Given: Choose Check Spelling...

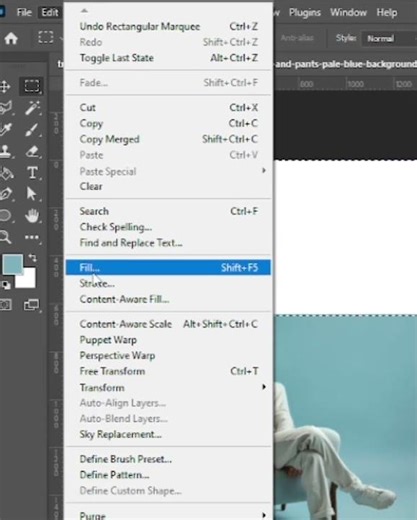Looking at the screenshot, I should [169, 227].
